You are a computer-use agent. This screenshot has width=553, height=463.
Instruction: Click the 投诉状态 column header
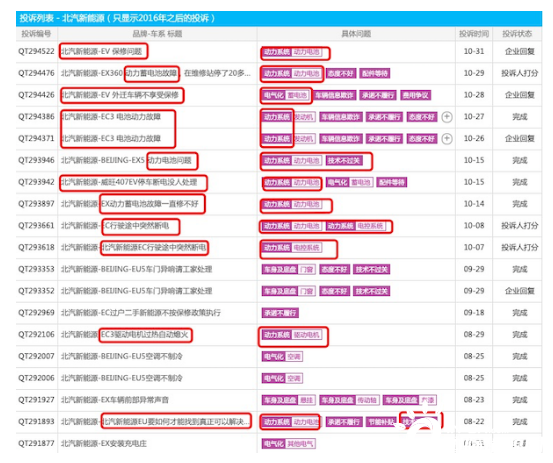tap(517, 34)
